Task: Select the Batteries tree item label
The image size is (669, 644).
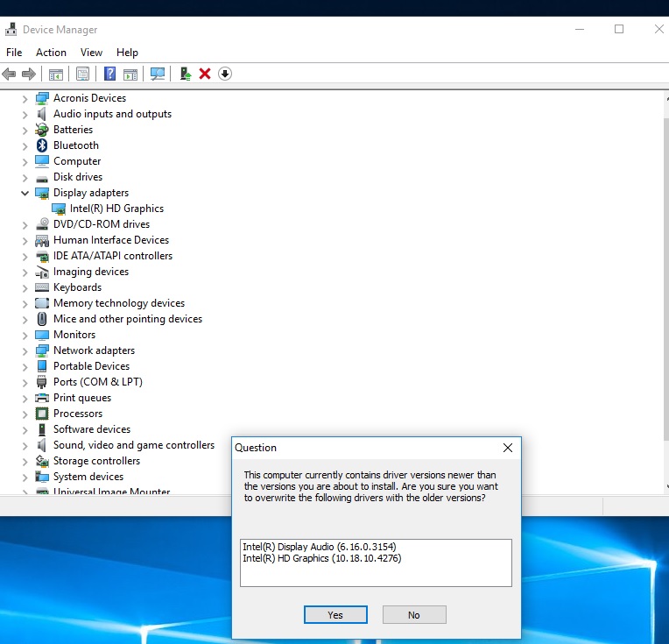Action: (x=73, y=130)
